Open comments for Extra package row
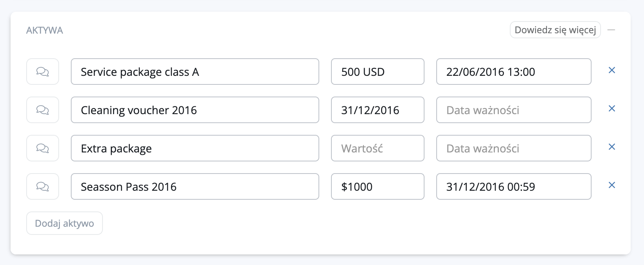 click(x=43, y=148)
